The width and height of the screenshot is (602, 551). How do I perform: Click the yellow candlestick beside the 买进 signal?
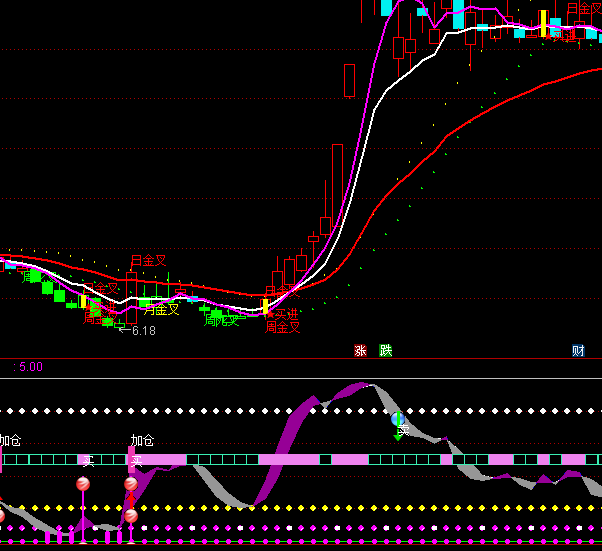click(x=266, y=307)
